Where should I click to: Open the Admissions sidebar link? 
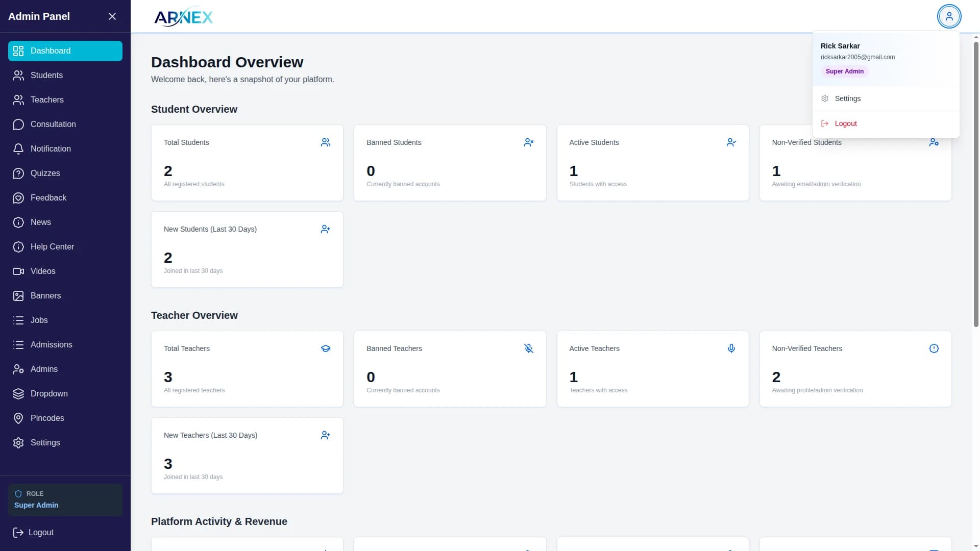coord(51,345)
